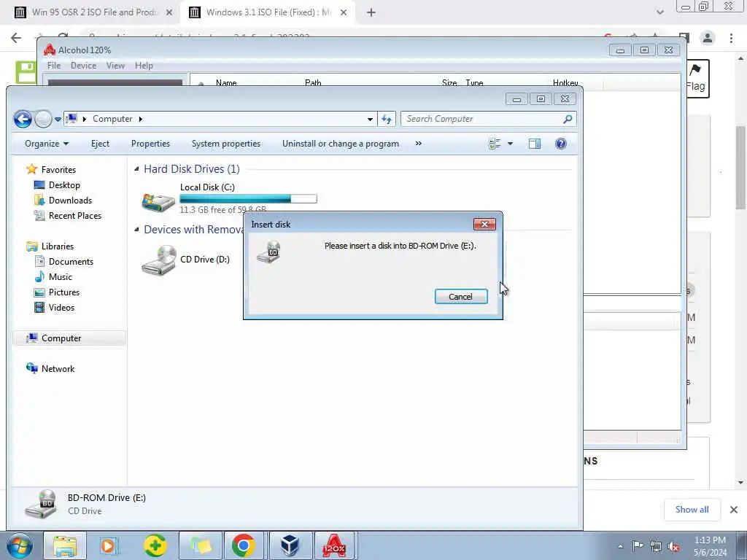Click the Chrome back arrow

click(16, 38)
